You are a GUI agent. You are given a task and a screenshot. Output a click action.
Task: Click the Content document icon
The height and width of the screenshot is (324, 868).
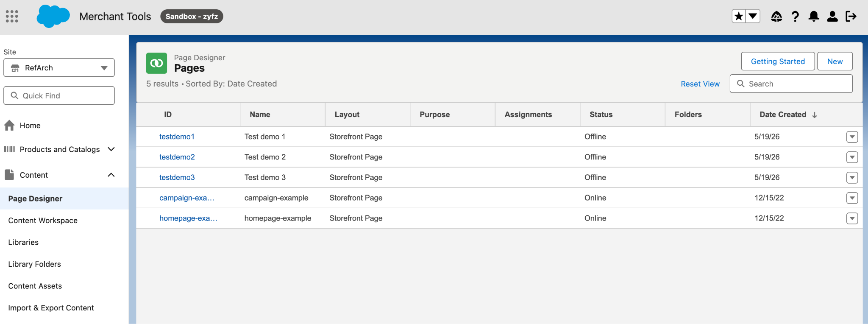9,175
